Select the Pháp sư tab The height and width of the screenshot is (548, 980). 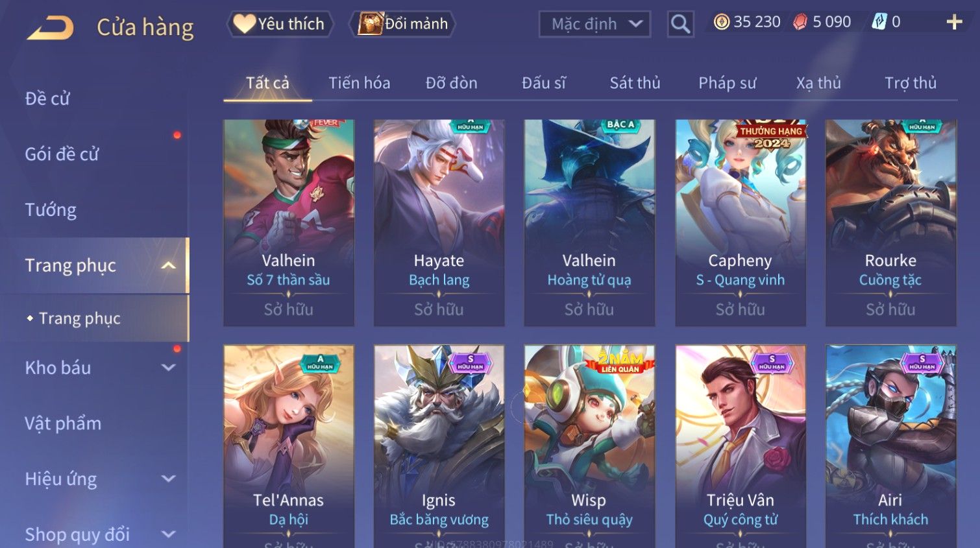click(727, 83)
